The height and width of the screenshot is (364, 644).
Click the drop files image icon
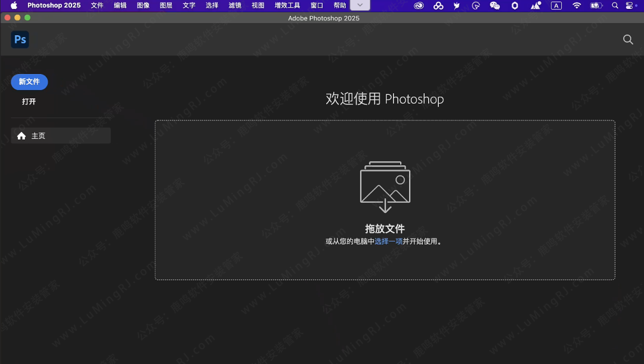click(x=385, y=187)
